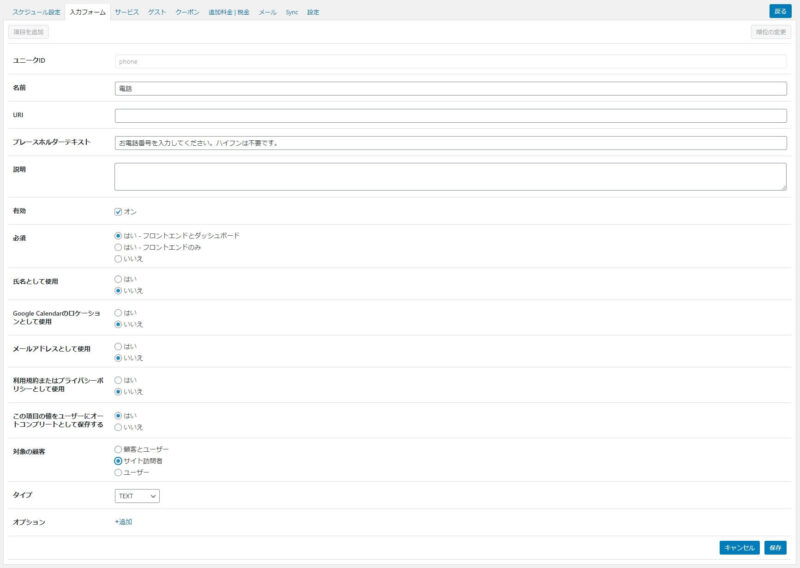
Task: Open the メール tab
Action: tap(267, 12)
